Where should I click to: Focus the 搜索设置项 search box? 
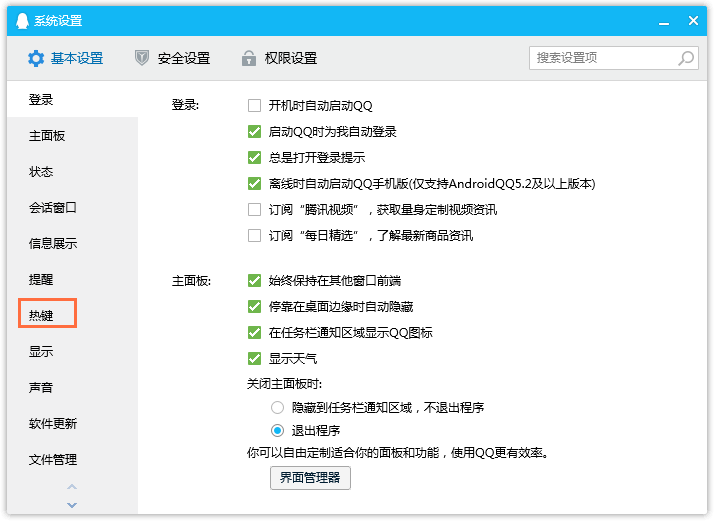[613, 58]
